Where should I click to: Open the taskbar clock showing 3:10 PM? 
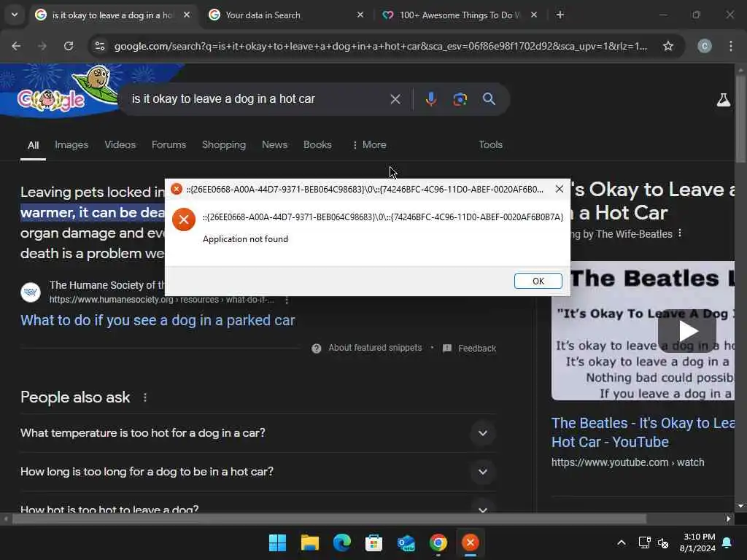tap(698, 542)
